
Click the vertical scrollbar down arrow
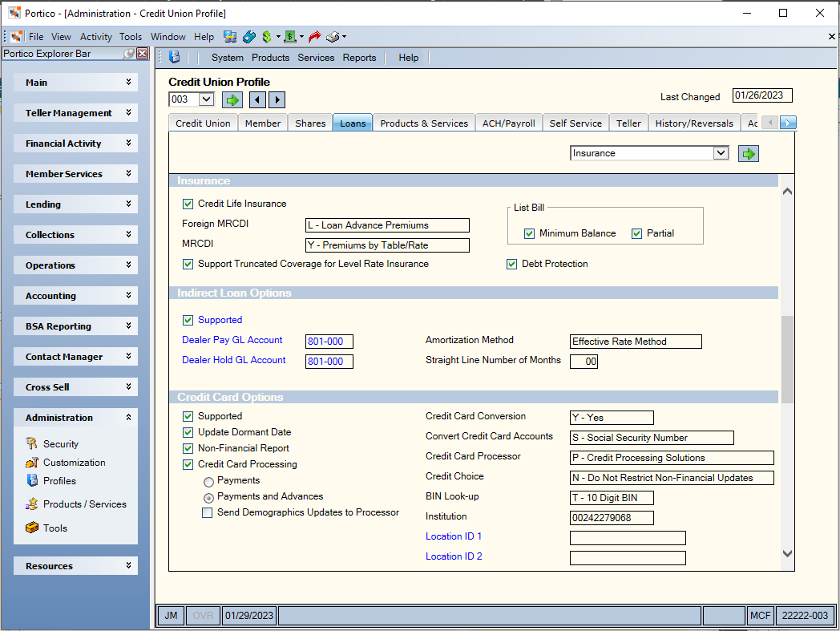pos(787,553)
